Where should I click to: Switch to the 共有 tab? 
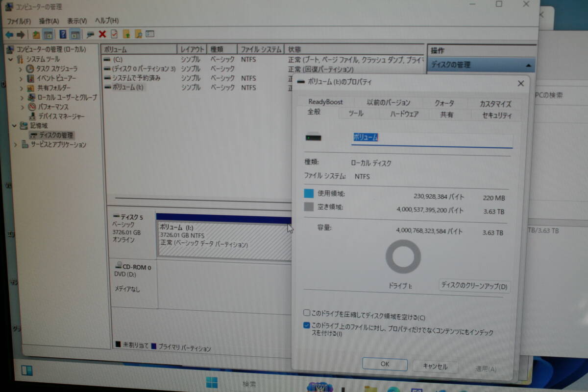click(447, 115)
